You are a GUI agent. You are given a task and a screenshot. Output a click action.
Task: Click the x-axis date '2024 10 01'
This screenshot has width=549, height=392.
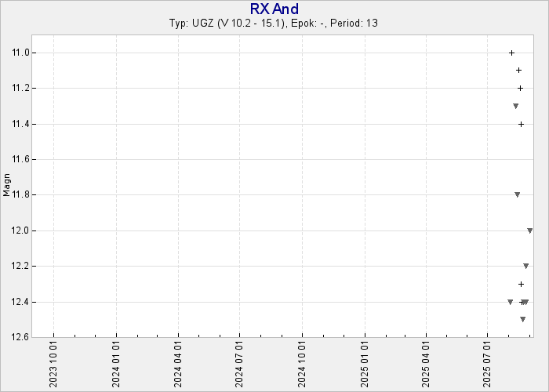(x=302, y=365)
